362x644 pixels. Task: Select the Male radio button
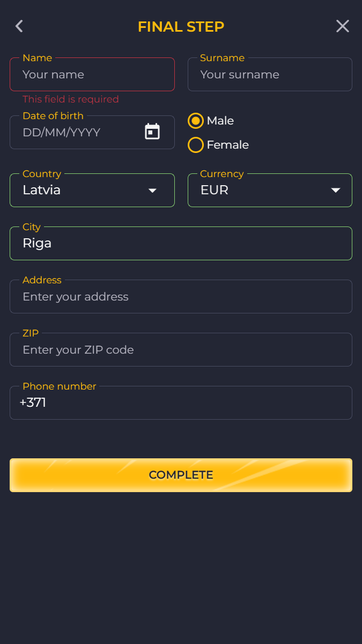tap(196, 121)
